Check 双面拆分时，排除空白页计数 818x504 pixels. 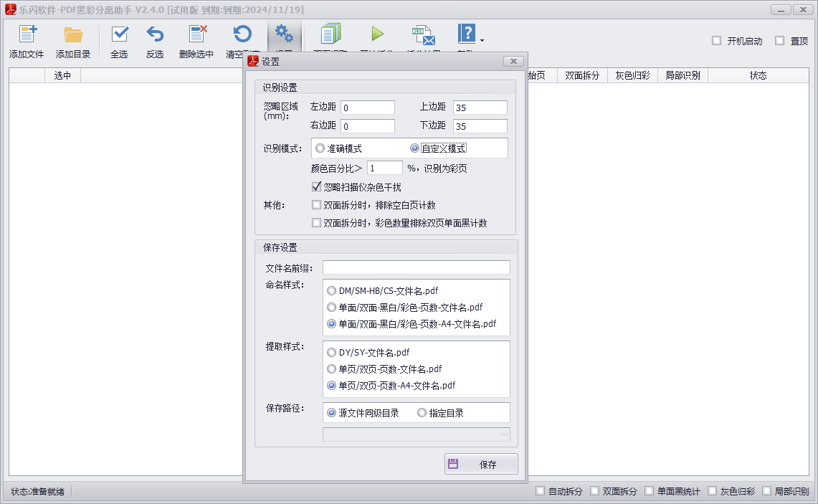[316, 204]
